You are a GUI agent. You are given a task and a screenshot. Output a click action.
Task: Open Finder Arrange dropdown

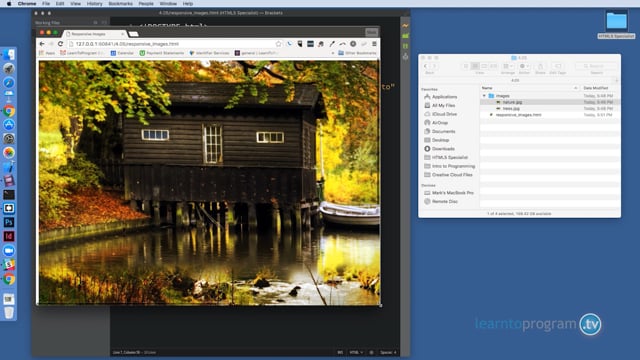coord(508,66)
